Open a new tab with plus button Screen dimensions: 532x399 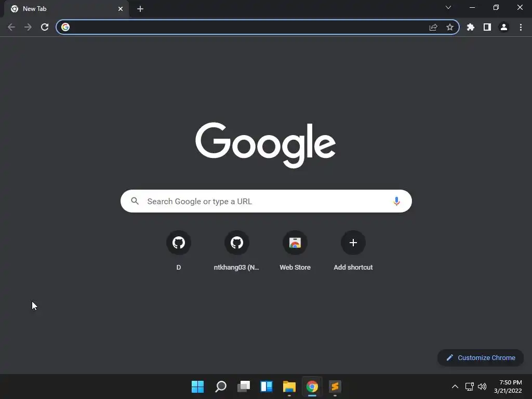point(140,9)
